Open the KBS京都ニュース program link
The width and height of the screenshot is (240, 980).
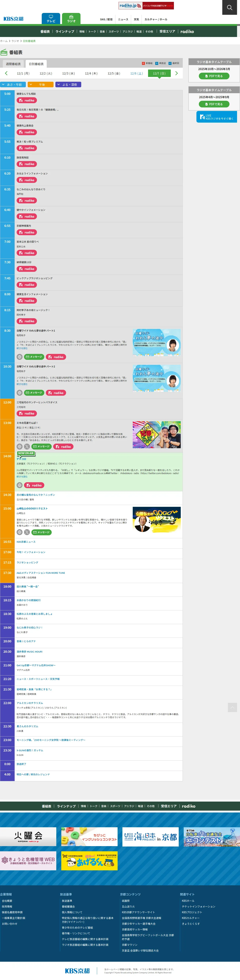coord(26,542)
